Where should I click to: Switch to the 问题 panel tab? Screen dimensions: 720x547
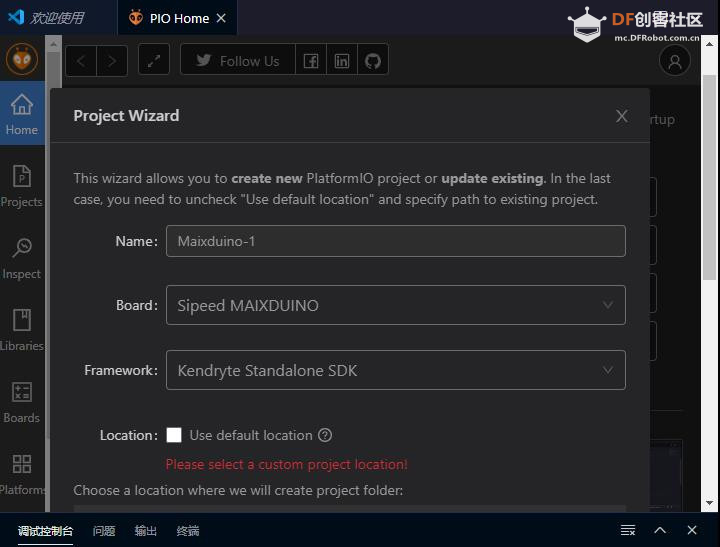click(104, 531)
